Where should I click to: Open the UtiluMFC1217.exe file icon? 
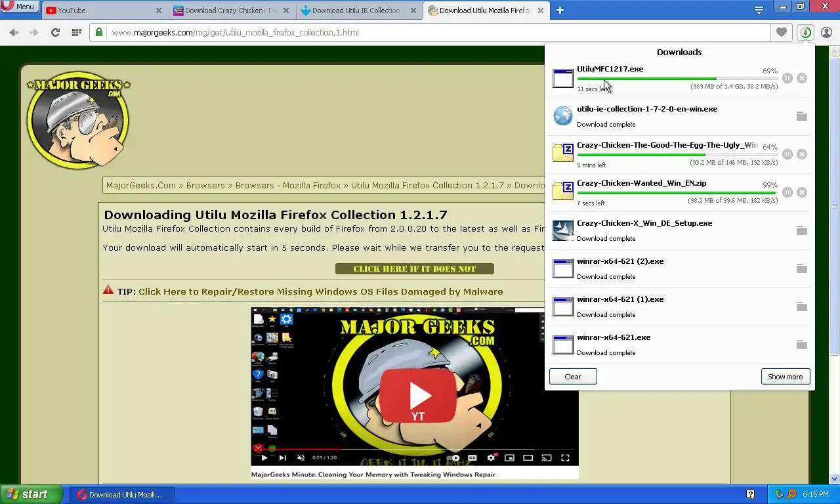[562, 78]
